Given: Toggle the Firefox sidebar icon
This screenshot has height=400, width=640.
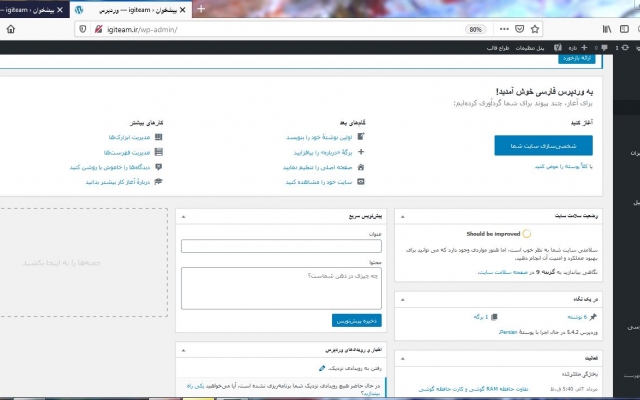Looking at the screenshot, I should click(x=624, y=29).
